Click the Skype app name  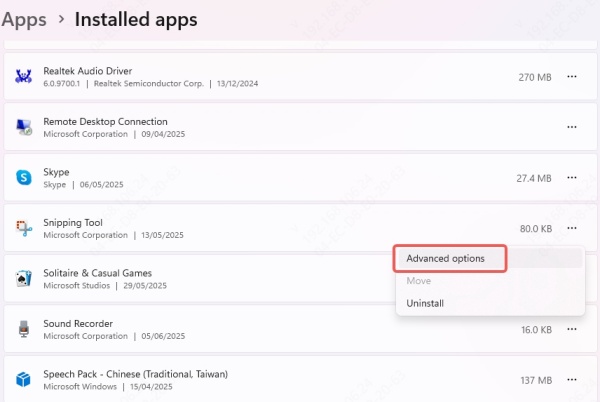56,172
